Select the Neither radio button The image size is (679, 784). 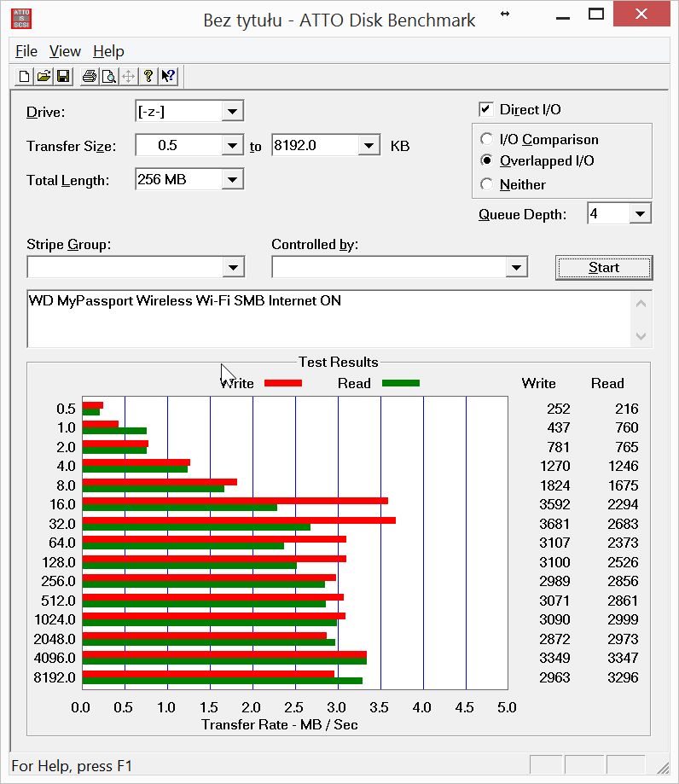click(486, 184)
